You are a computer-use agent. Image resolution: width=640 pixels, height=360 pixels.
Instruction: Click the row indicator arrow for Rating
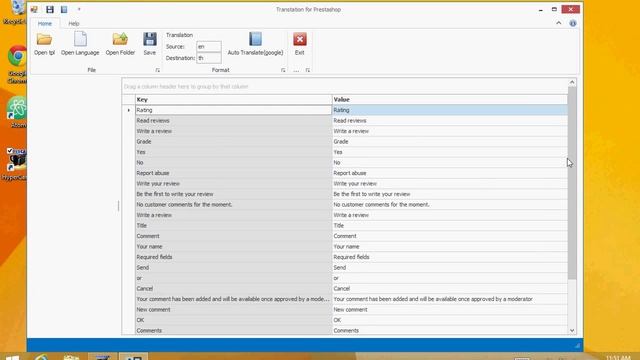coord(129,110)
